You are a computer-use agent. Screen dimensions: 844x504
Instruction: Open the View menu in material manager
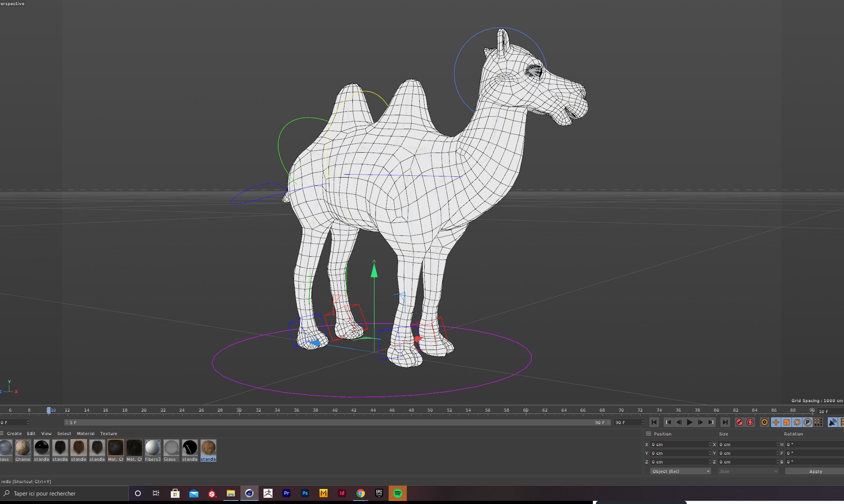[46, 434]
